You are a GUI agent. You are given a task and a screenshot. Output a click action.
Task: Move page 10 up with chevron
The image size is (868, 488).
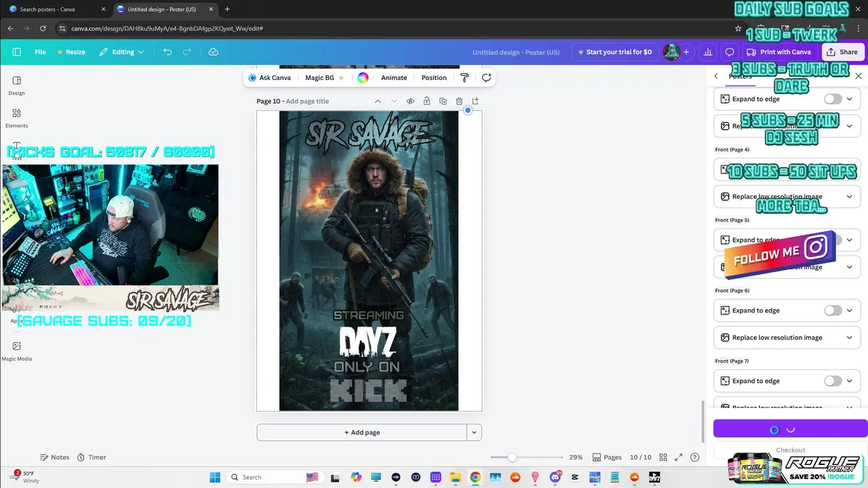coord(378,101)
